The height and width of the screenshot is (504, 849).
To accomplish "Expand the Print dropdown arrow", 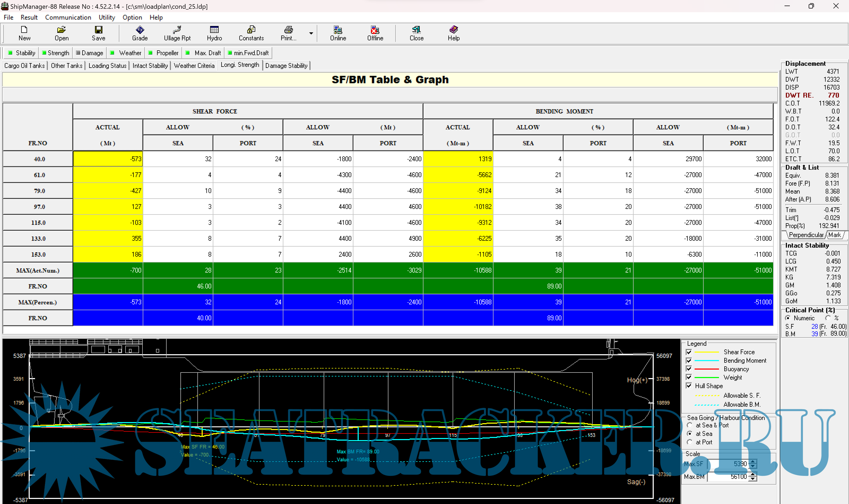I will point(311,33).
